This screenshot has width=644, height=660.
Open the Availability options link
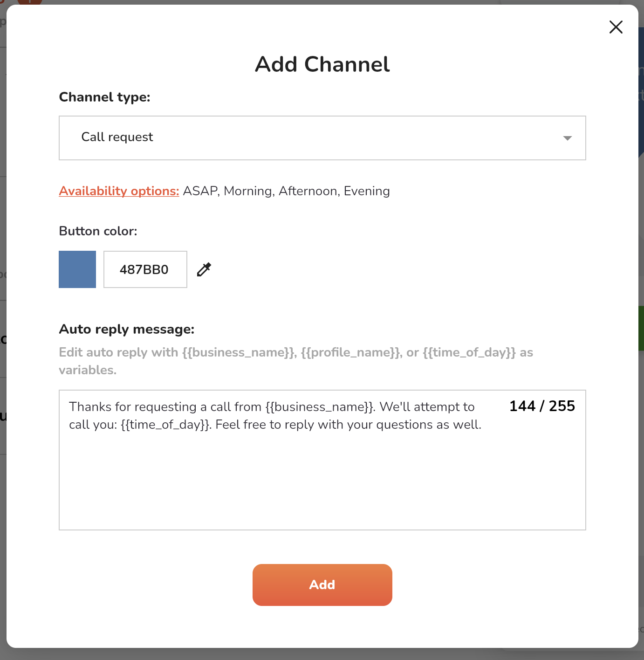pyautogui.click(x=119, y=191)
